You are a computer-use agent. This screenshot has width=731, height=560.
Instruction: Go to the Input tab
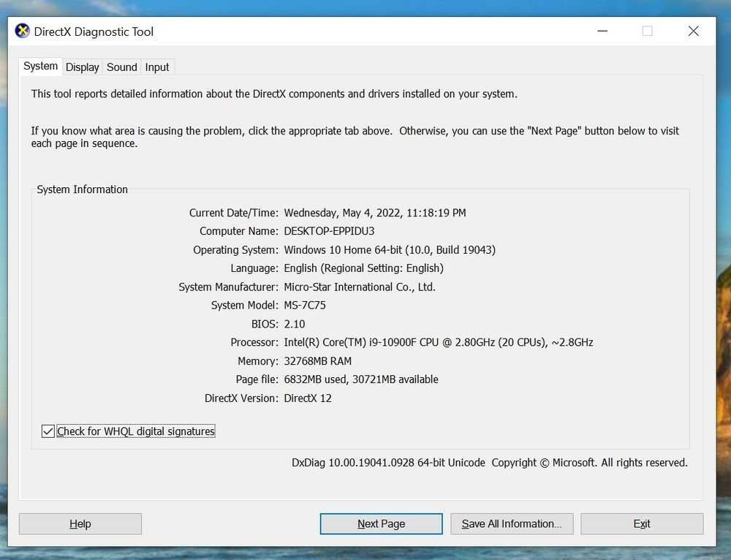pos(156,67)
